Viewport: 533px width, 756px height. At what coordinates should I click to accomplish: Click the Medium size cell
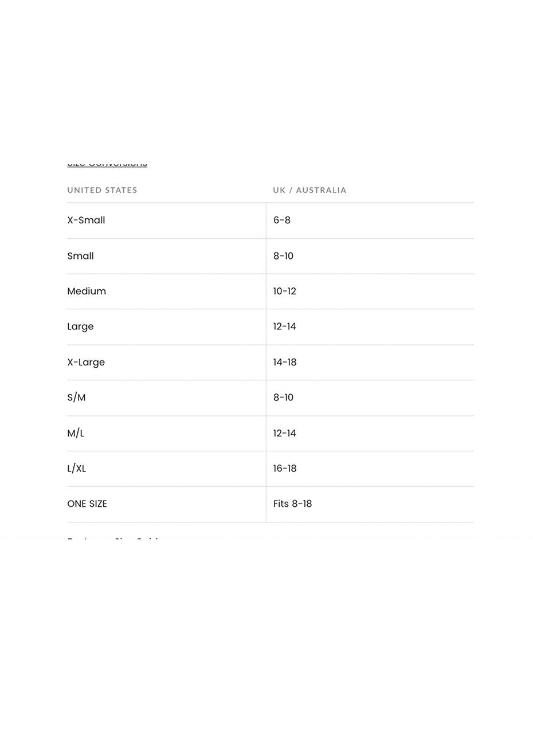(x=87, y=292)
